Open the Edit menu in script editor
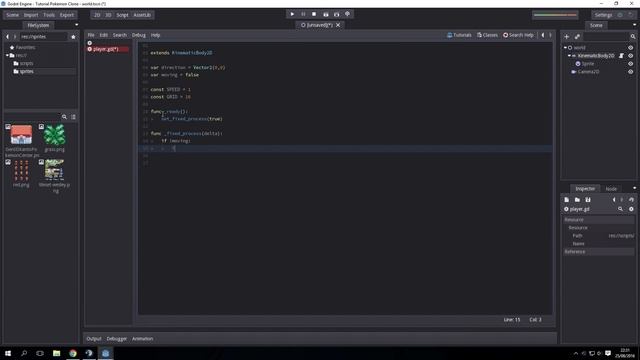The width and height of the screenshot is (640, 360). [x=104, y=35]
